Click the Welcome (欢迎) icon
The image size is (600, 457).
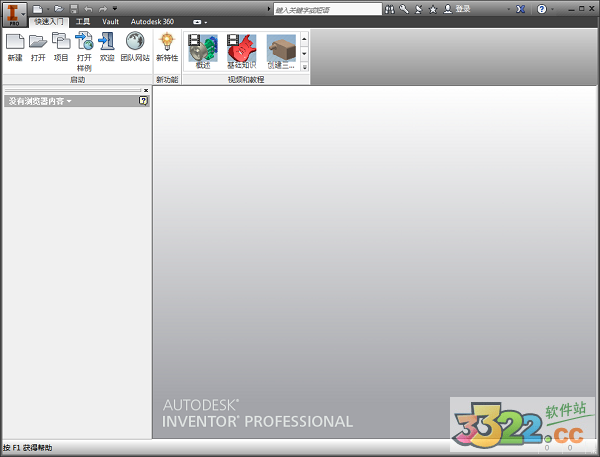107,46
